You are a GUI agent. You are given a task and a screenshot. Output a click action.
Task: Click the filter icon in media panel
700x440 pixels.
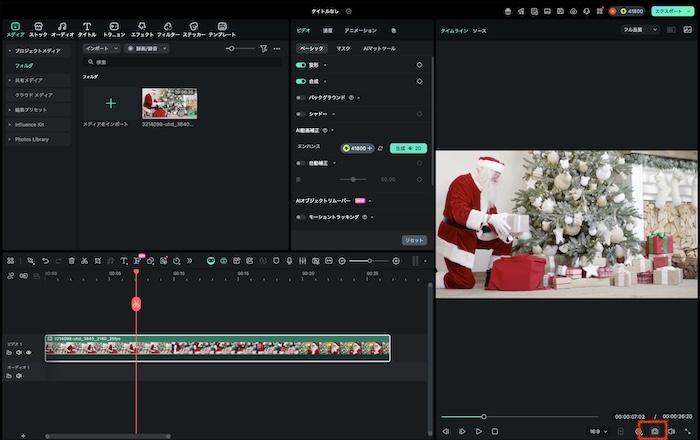pos(263,48)
